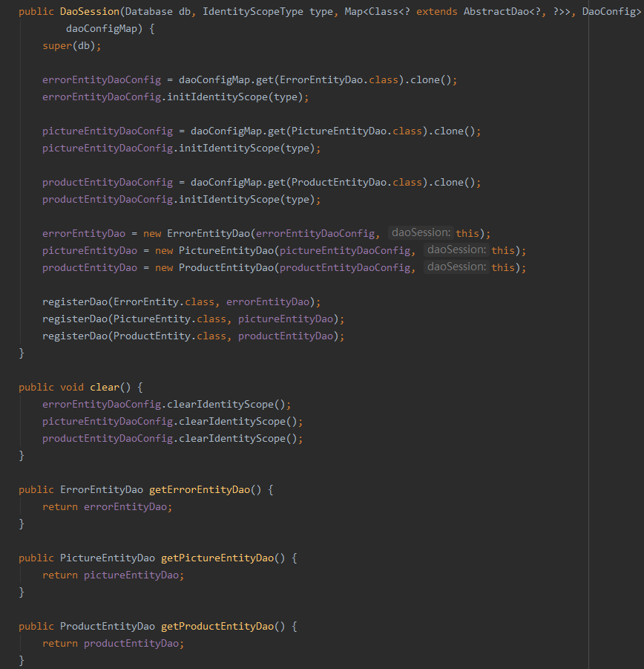Click 'AbstractDao' in constructor signature

coord(496,12)
